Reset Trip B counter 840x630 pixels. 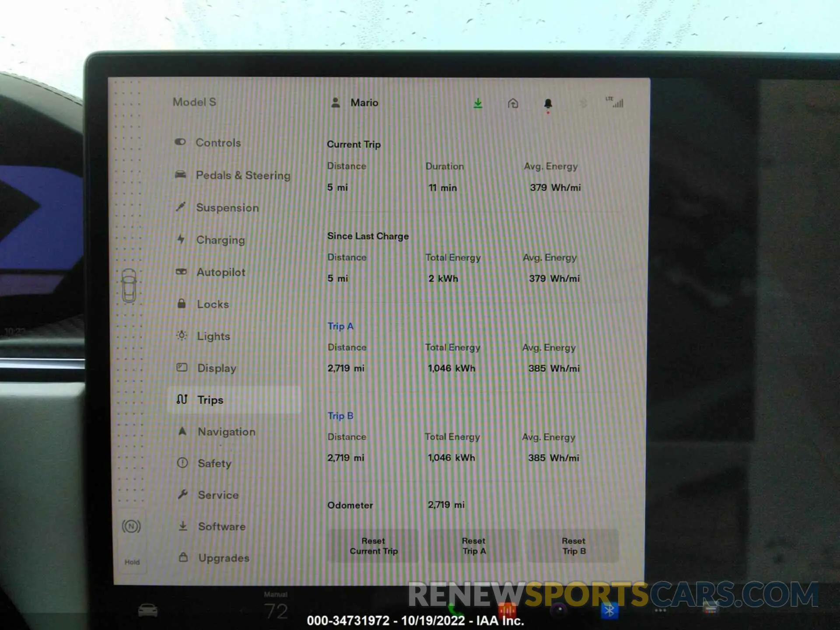(x=574, y=546)
